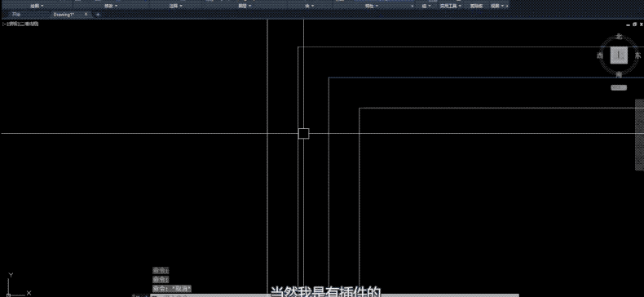
Task: Add a new drawing tab with plus
Action: [98, 15]
